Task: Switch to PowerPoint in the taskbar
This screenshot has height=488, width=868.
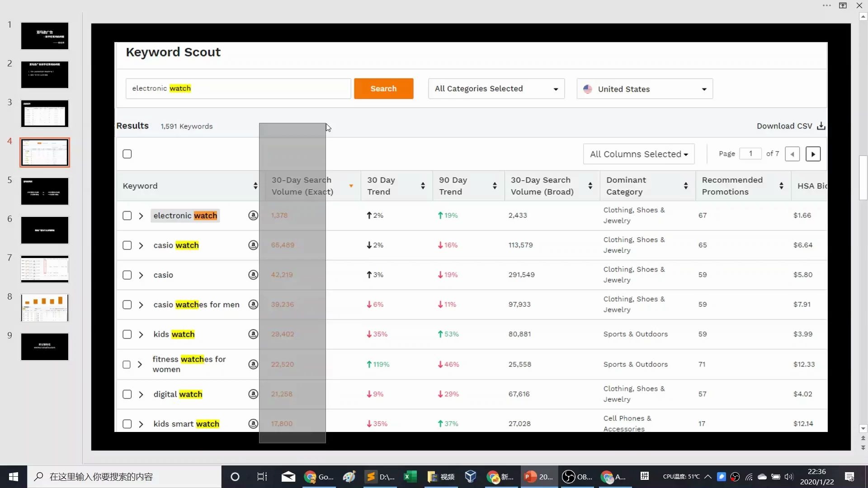Action: click(538, 477)
